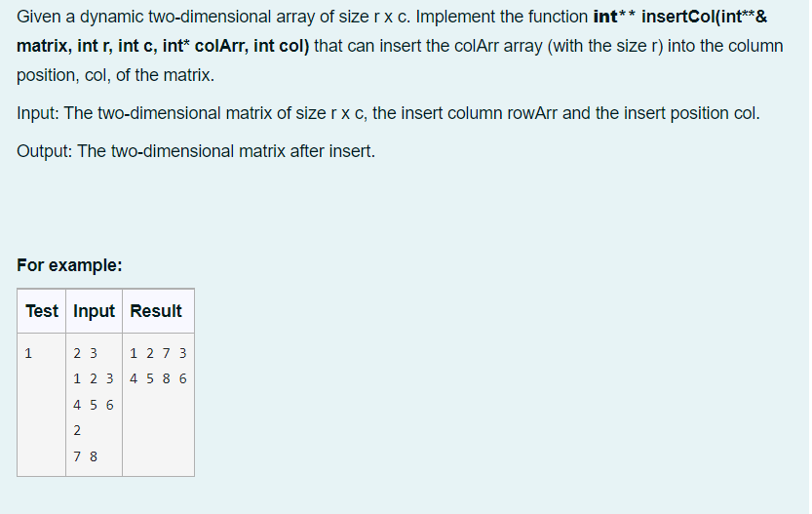Click the bold 'int* colArr' parameter text
This screenshot has width=812, height=514.
[205, 46]
